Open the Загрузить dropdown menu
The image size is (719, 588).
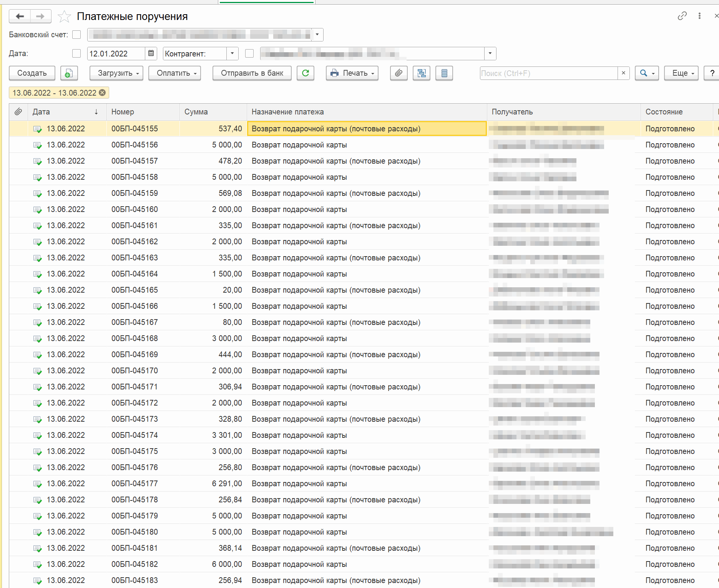tap(116, 73)
